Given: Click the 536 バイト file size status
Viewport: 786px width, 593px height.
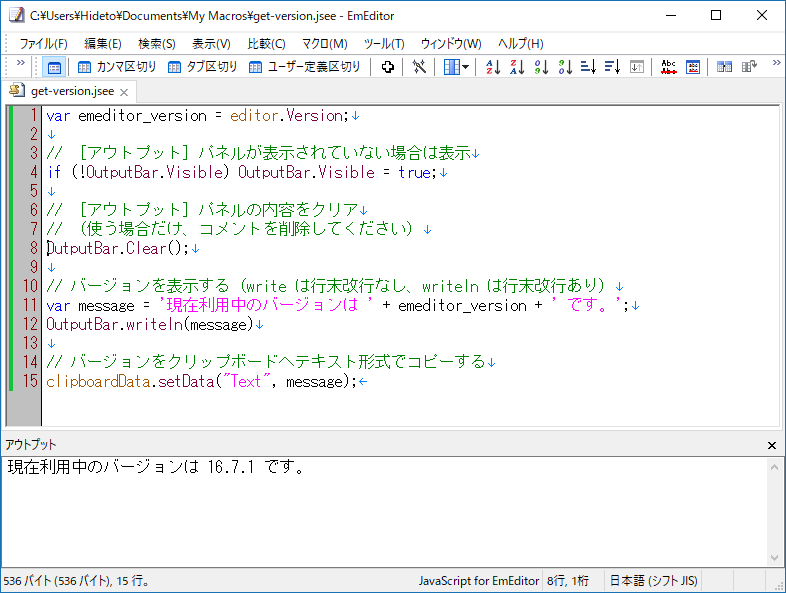Looking at the screenshot, I should 76,581.
